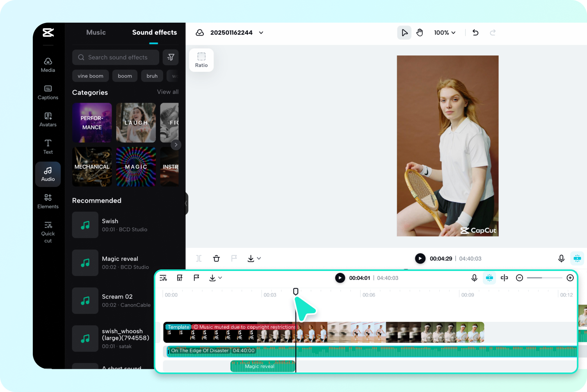The width and height of the screenshot is (587, 392).
Task: Open the delete (trash) icon in the preview toolbar
Action: (x=216, y=258)
